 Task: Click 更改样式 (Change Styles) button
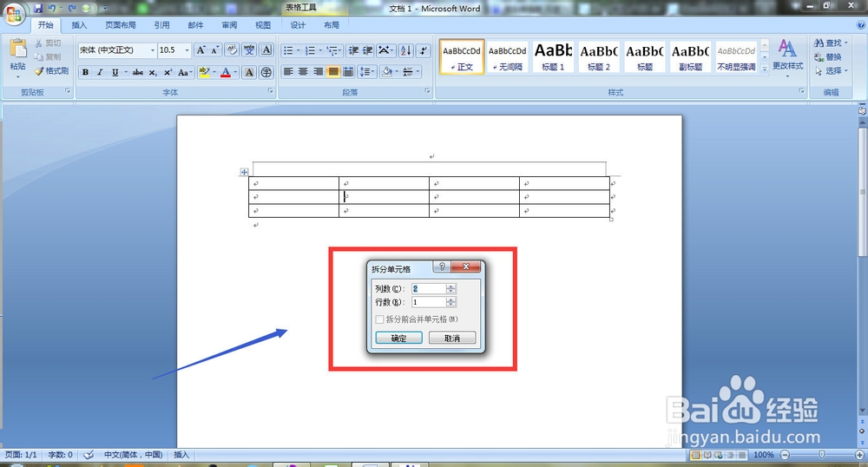[788, 57]
